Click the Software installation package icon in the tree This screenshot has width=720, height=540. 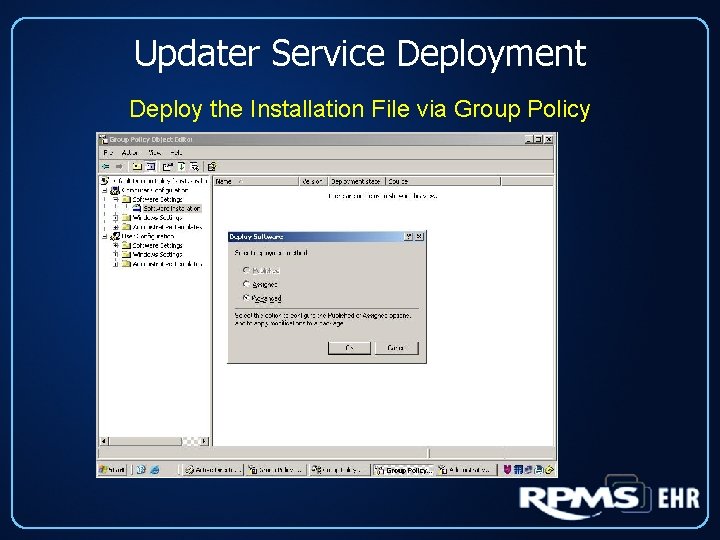(137, 208)
